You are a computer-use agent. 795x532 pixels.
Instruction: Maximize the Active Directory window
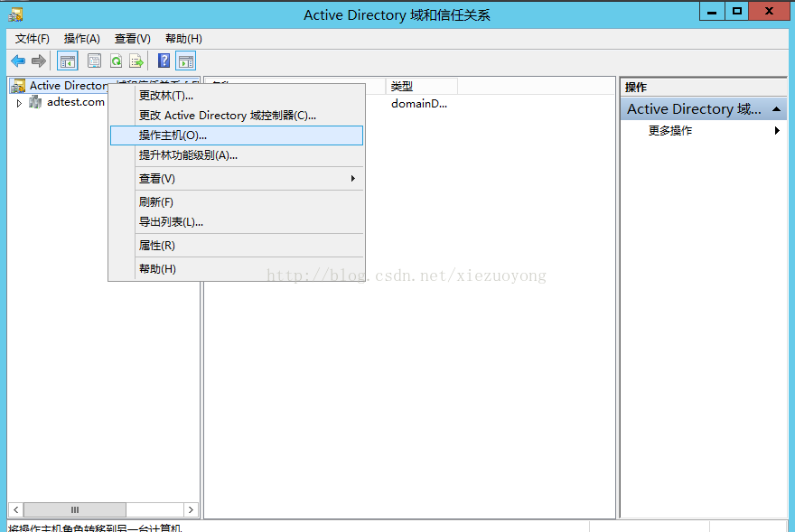(737, 11)
